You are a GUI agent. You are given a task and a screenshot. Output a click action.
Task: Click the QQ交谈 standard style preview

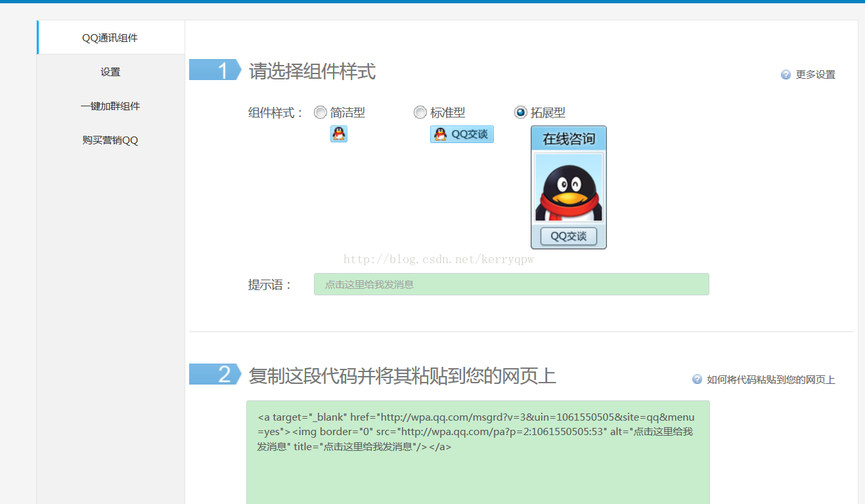[x=462, y=134]
